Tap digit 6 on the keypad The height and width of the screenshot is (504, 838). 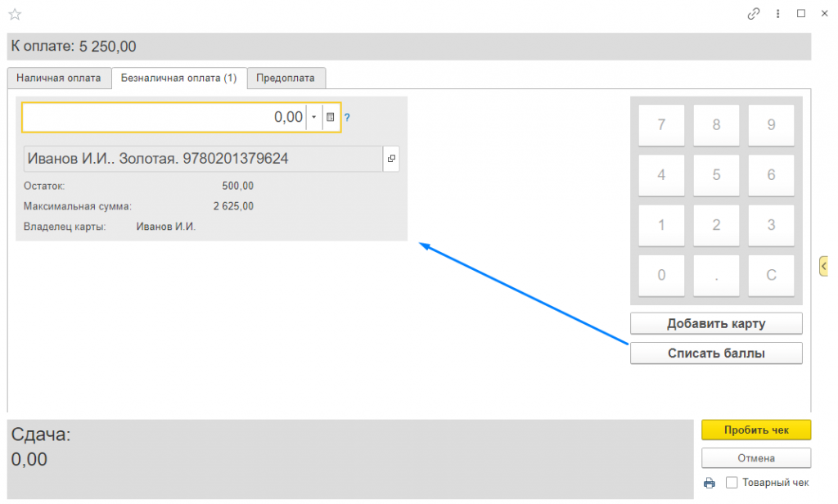coord(771,175)
